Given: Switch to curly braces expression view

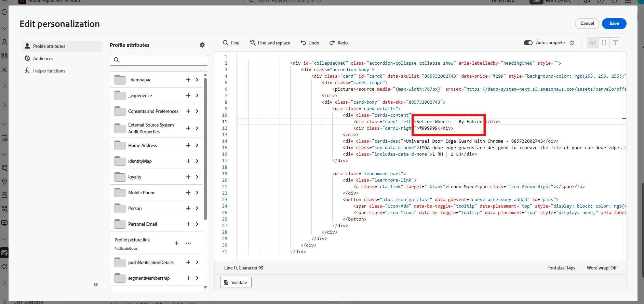Looking at the screenshot, I should (604, 43).
